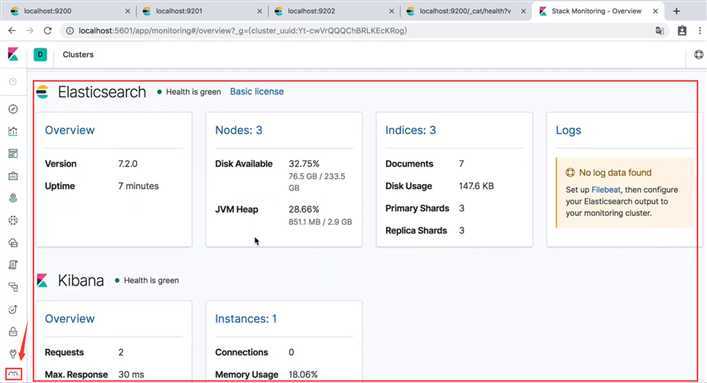707x383 pixels.
Task: Click Elasticsearch 'Health is green' status
Action: point(189,92)
